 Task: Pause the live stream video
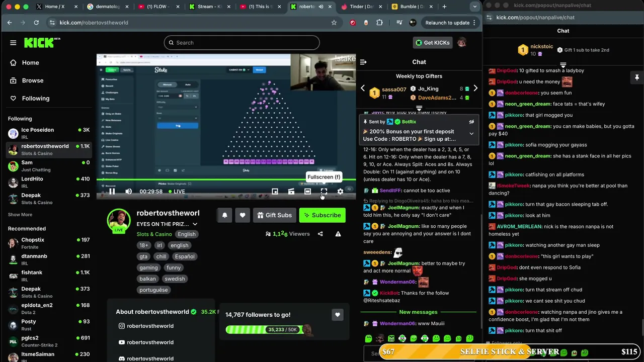coord(112,192)
